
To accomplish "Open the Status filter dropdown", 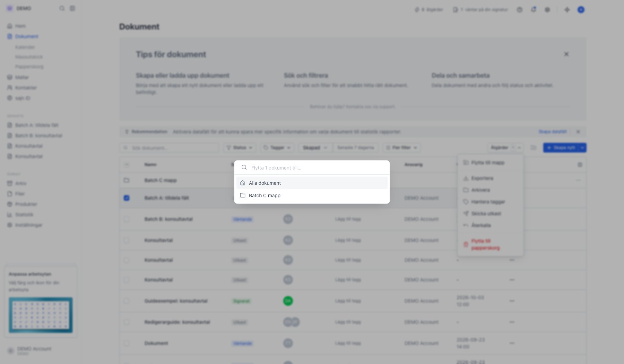I will coord(240,148).
